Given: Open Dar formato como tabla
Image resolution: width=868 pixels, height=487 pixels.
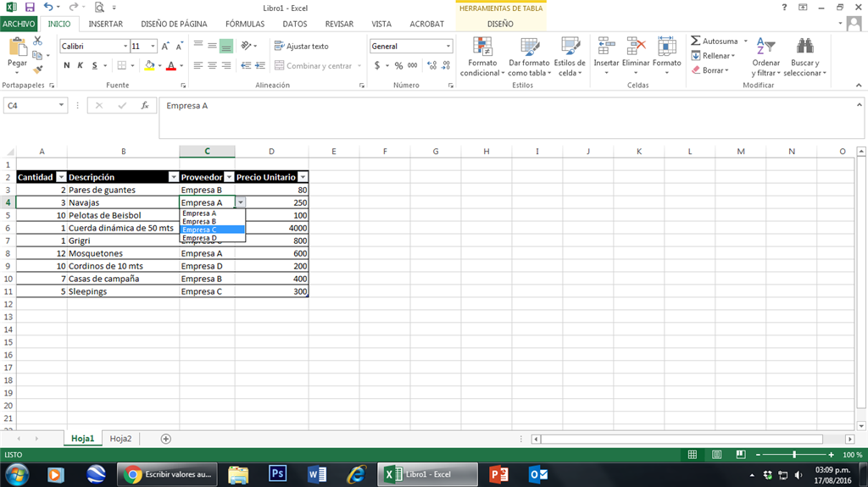Looking at the screenshot, I should (x=529, y=57).
